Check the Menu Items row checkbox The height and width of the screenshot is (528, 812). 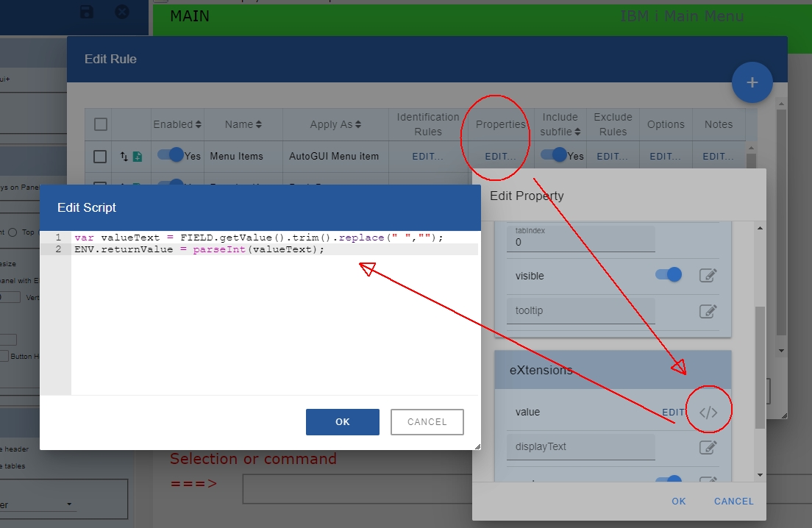[101, 156]
